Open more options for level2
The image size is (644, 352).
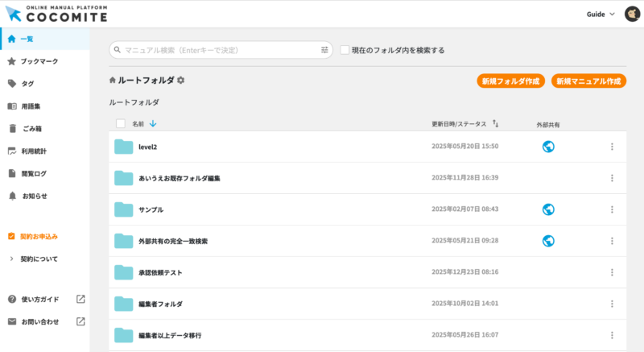[612, 147]
